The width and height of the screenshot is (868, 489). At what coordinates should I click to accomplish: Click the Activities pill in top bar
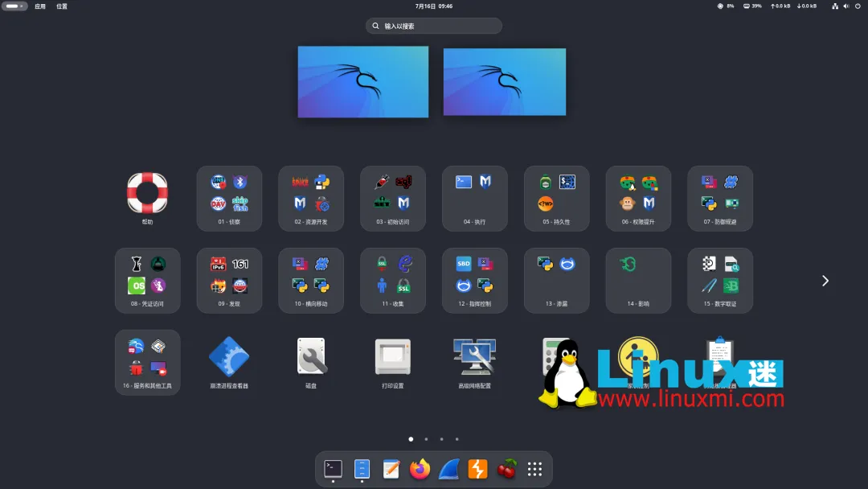coord(14,6)
